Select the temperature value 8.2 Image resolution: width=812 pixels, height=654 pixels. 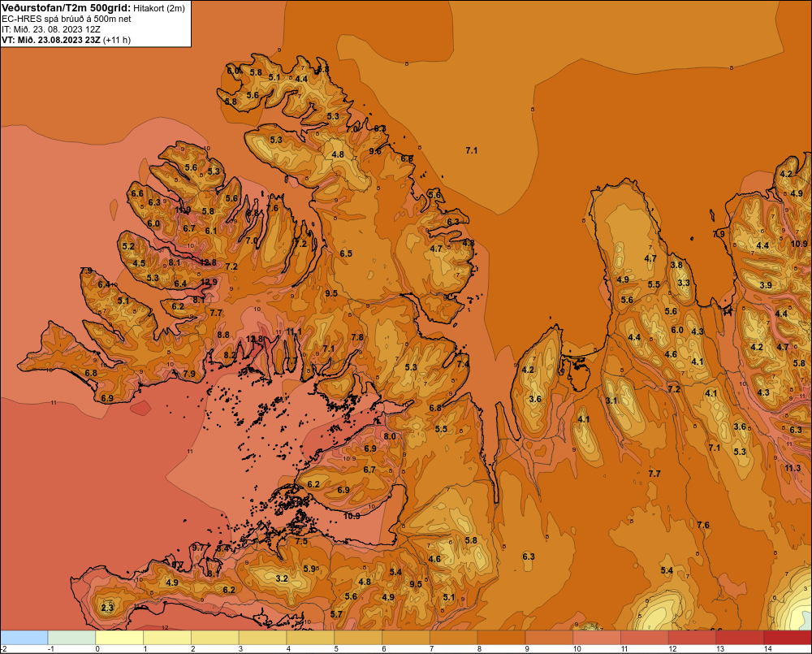(230, 356)
